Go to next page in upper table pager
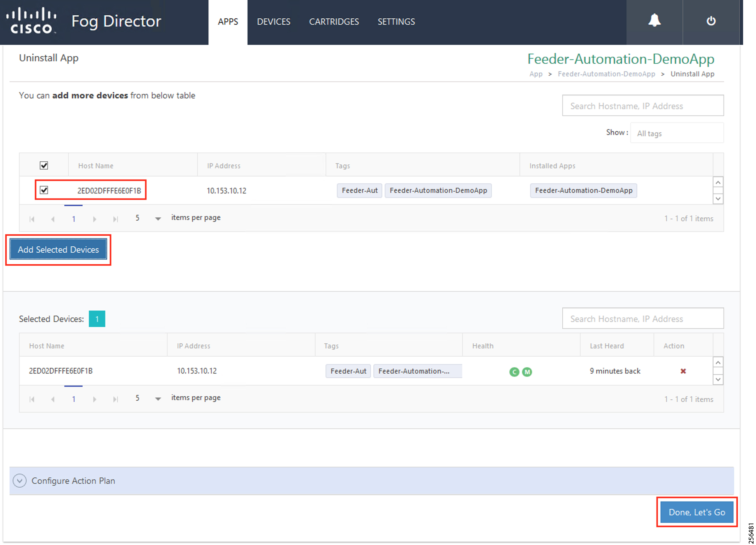Screen dimensions: 756x545 tap(95, 219)
